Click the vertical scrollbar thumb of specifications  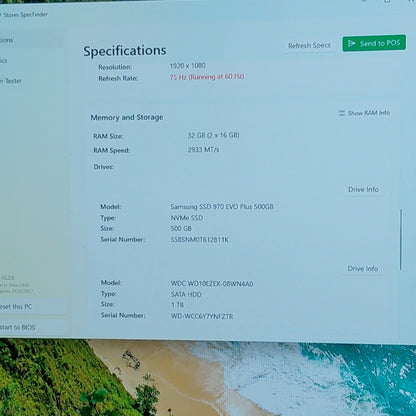[401, 240]
